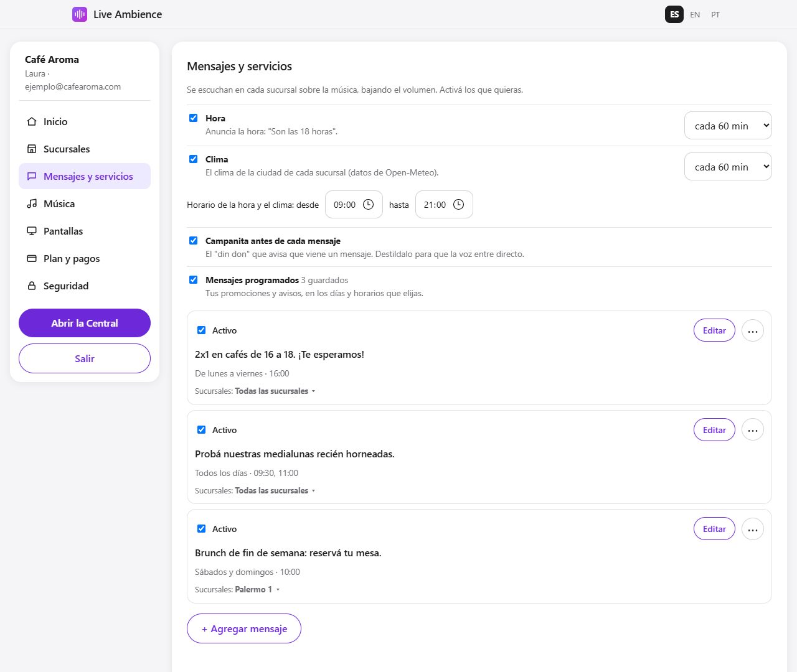
Task: Go to Inicio in the sidebar
Action: point(85,121)
